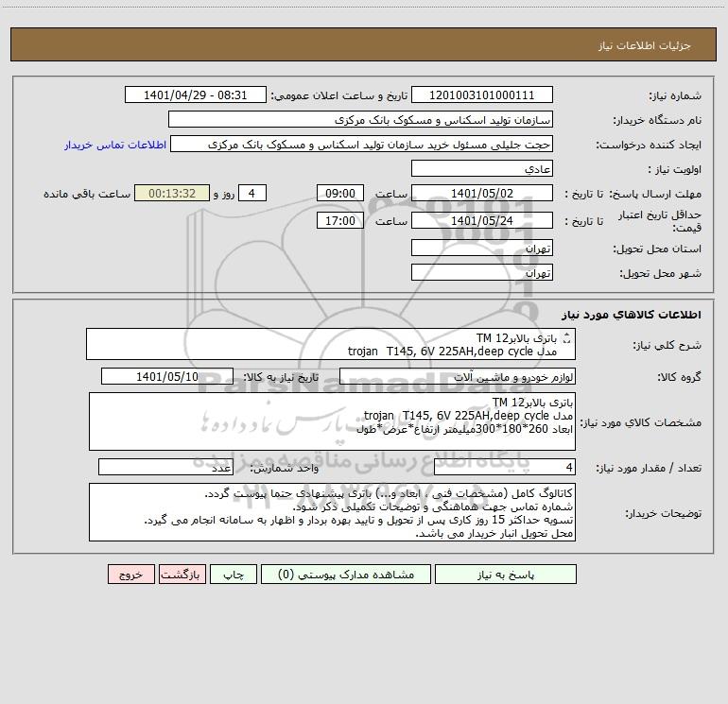Click the general description stepper arrows

pos(566,338)
